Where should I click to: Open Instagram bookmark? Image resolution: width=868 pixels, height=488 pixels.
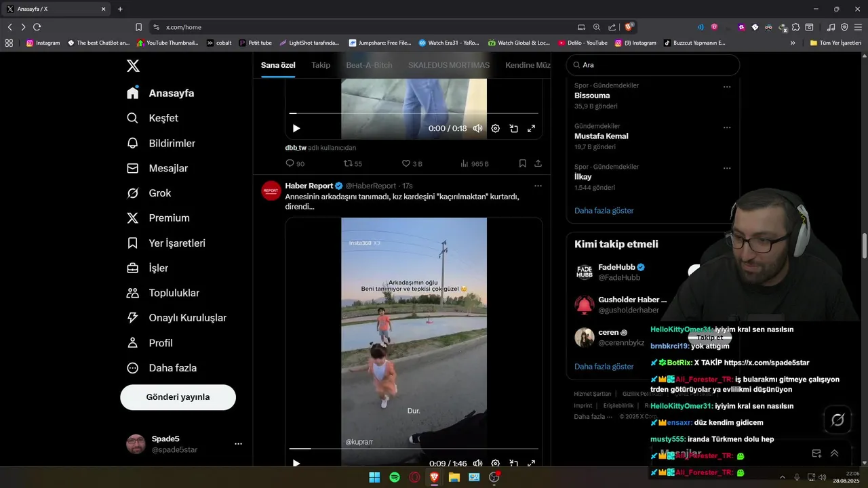coord(43,43)
